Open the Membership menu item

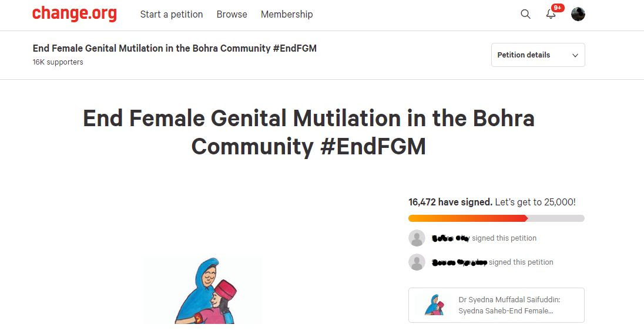coord(287,14)
